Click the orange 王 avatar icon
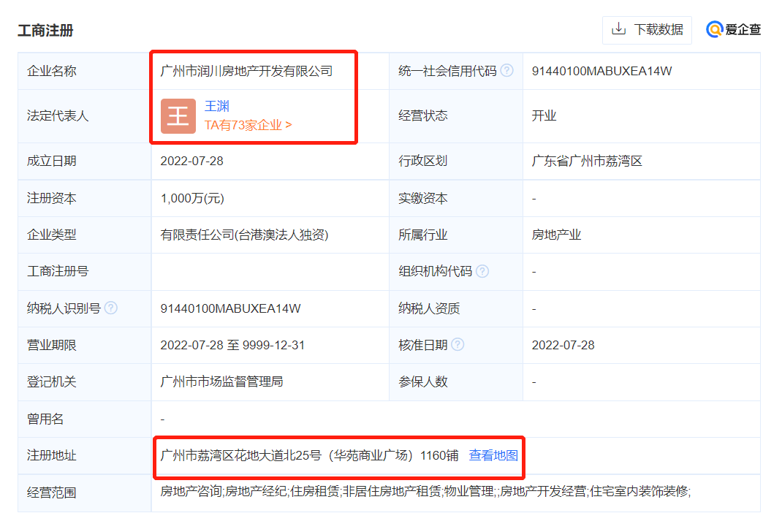The height and width of the screenshot is (532, 782). 178,115
